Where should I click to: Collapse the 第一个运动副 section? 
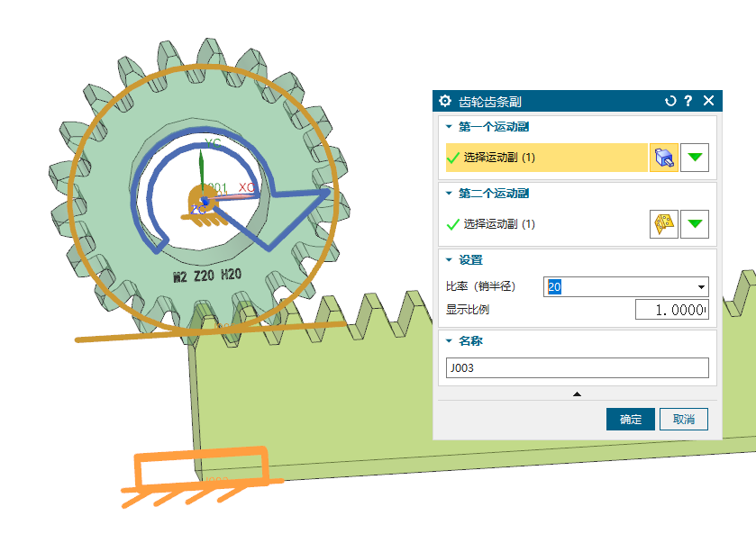449,127
